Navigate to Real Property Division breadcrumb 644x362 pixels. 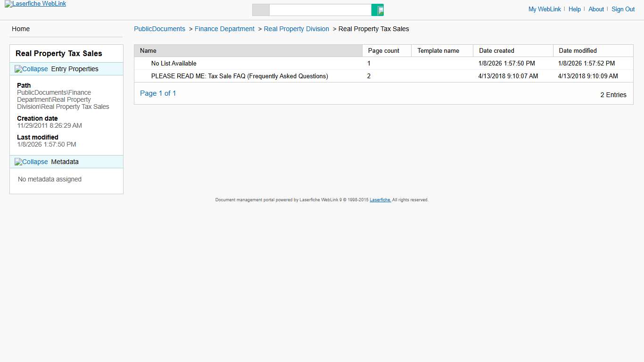pyautogui.click(x=296, y=29)
